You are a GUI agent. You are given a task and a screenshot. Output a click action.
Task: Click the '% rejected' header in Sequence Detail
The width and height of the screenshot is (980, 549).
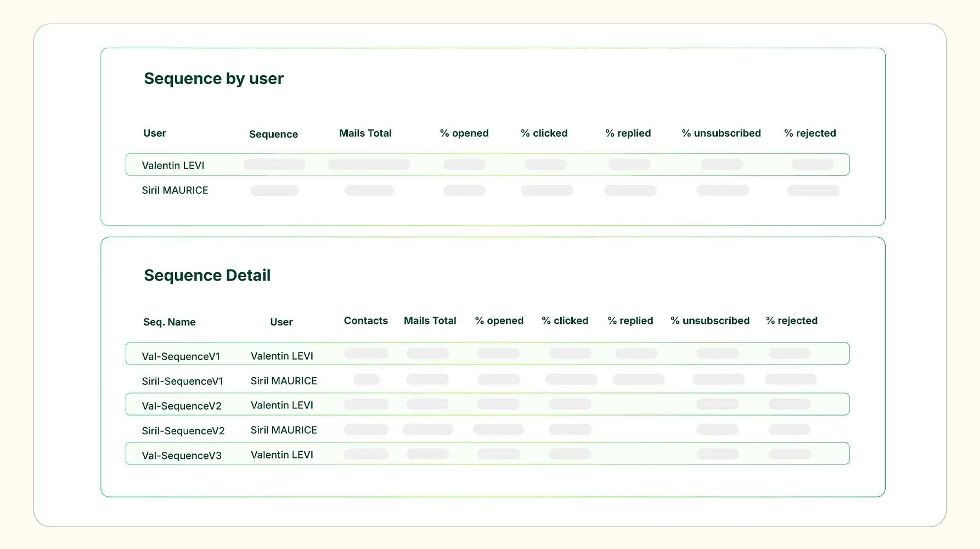tap(791, 321)
